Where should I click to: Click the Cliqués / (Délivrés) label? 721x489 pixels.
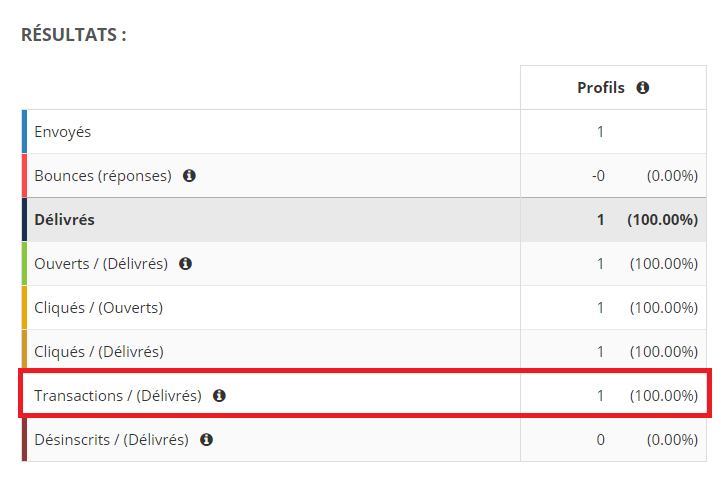pyautogui.click(x=99, y=352)
